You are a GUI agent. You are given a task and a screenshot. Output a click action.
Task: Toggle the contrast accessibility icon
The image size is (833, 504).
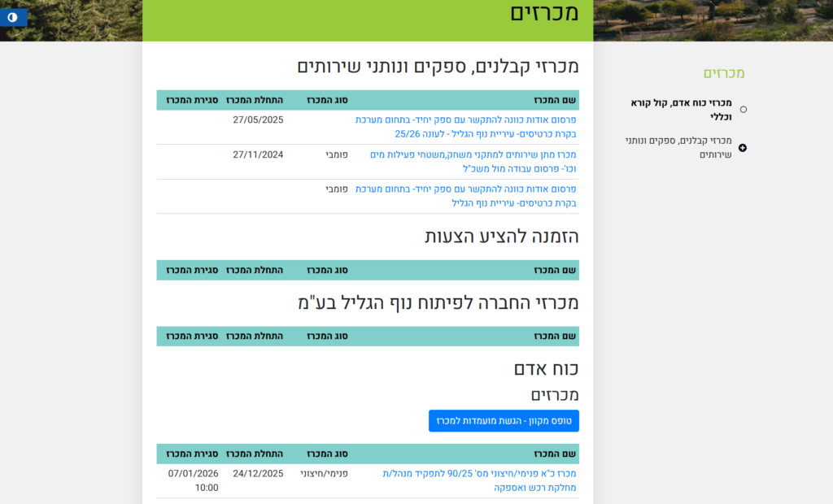[x=13, y=18]
